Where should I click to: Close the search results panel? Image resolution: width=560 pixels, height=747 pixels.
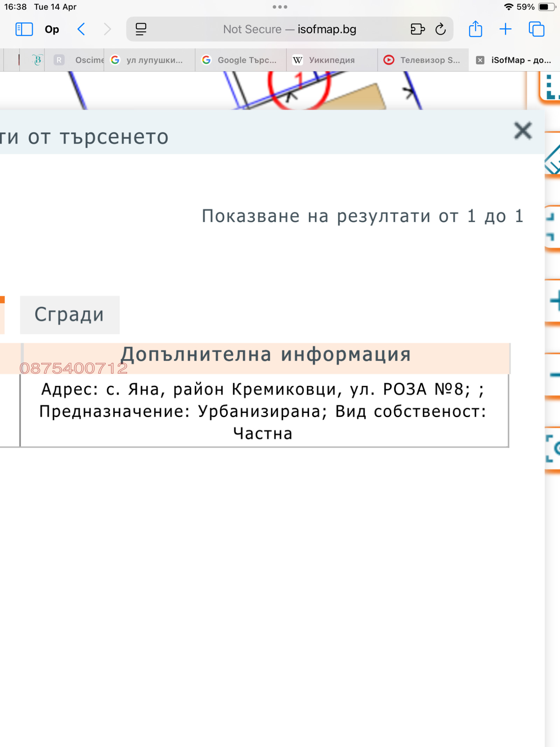pyautogui.click(x=523, y=131)
